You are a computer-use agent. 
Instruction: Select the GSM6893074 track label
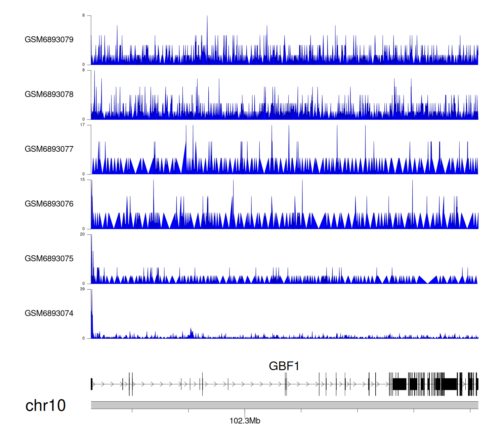coord(49,313)
